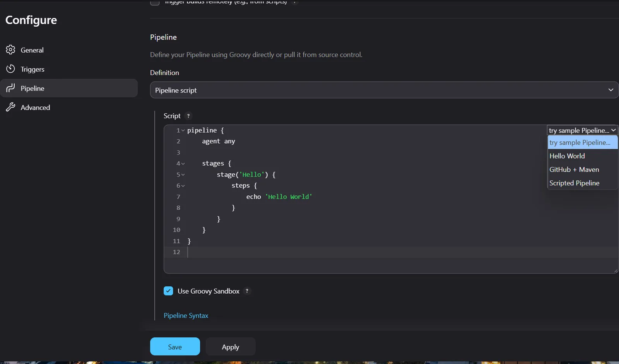Viewport: 619px width, 364px height.
Task: Collapse the stage('Hello') fold arrow on line 5
Action: 183,175
